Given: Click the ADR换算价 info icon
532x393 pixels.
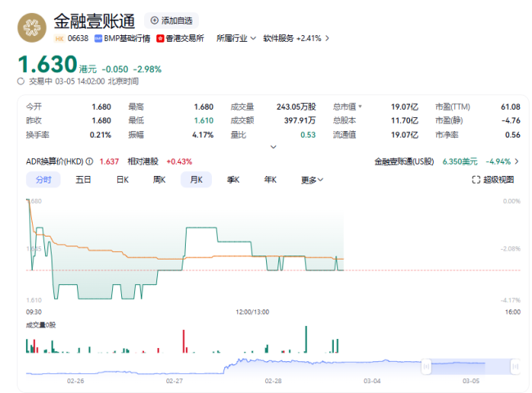Looking at the screenshot, I should pos(89,161).
